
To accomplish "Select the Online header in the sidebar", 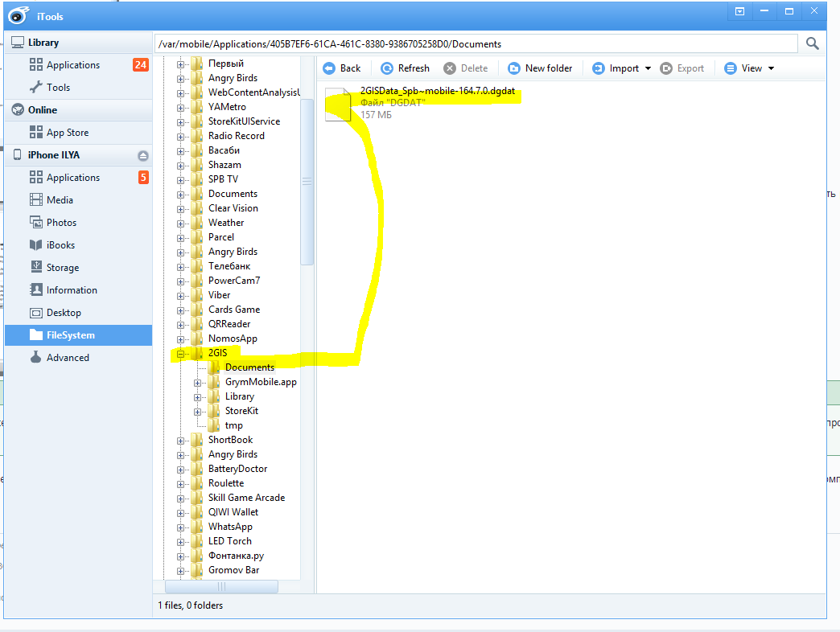I will tap(78, 109).
